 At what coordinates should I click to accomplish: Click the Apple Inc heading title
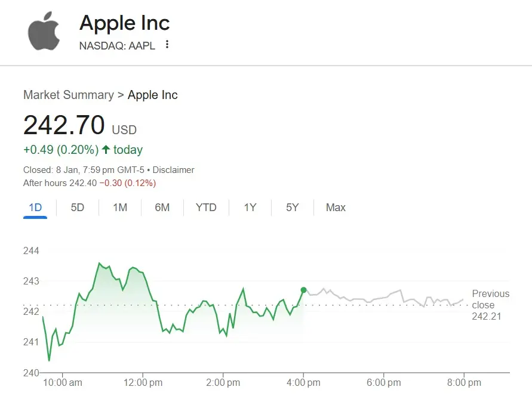tap(125, 23)
